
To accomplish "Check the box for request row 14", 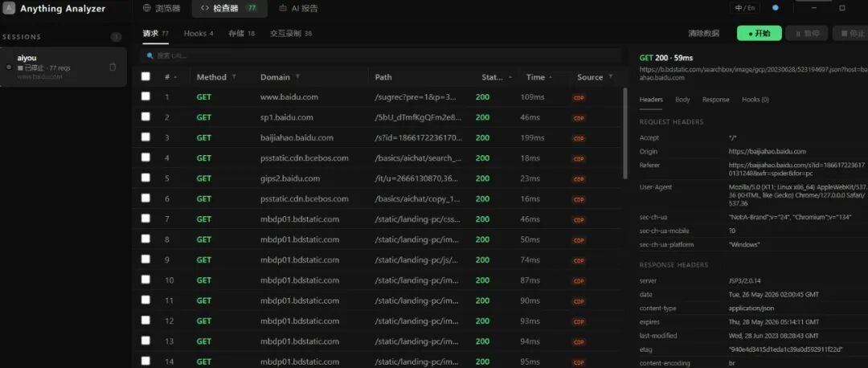I will pyautogui.click(x=145, y=361).
